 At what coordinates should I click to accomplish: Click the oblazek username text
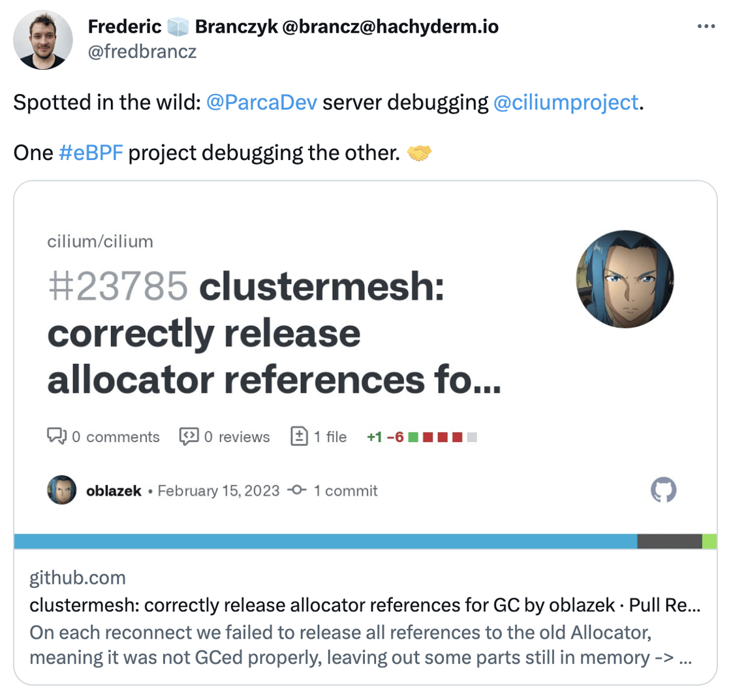pos(114,490)
